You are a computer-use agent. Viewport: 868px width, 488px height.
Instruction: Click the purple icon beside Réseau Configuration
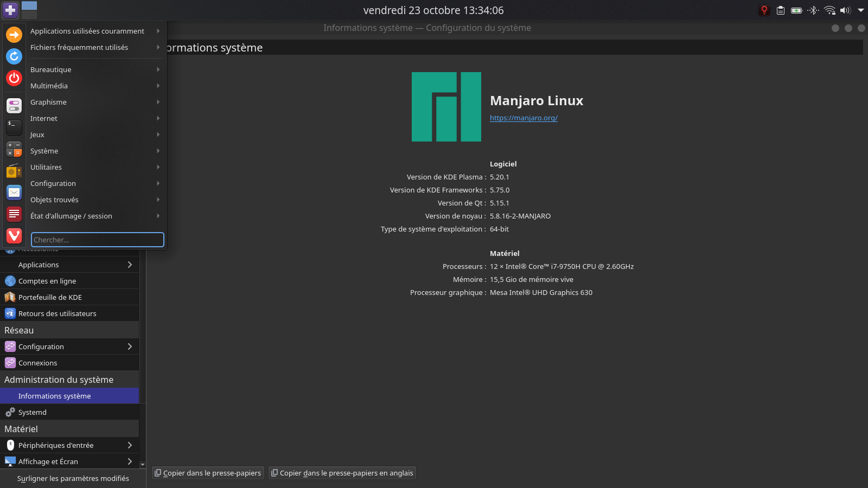pyautogui.click(x=10, y=346)
